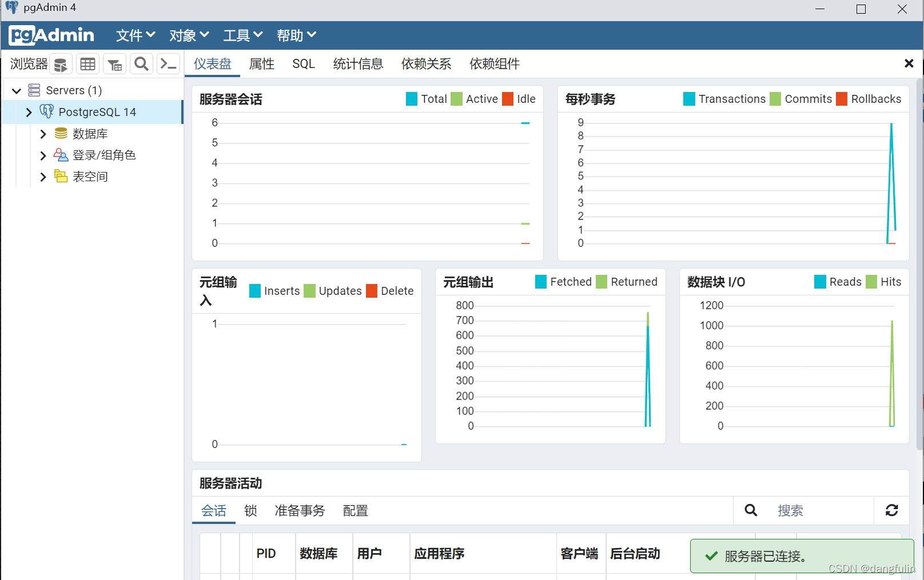
Task: Click the 客户端 column header
Action: (x=581, y=553)
